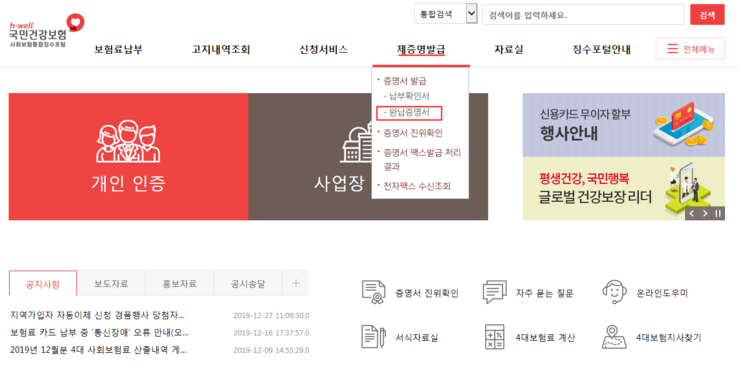
Task: Open the 제증명발급 menu
Action: [x=421, y=49]
